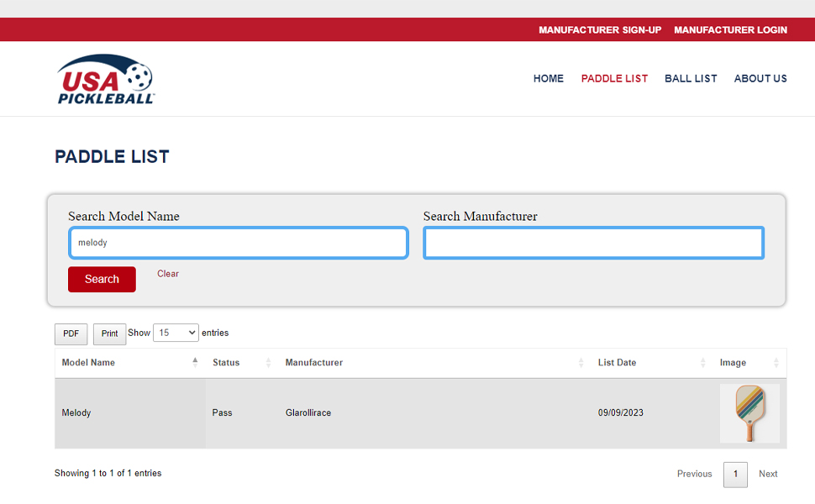Click the USA Pickleball logo
Viewport: 815px width, 504px height.
point(106,79)
